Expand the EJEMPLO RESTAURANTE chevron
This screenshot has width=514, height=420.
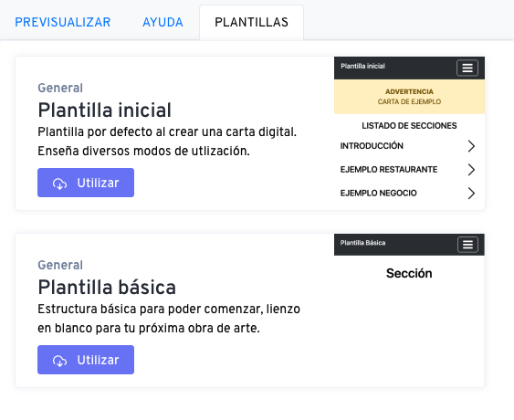[471, 170]
